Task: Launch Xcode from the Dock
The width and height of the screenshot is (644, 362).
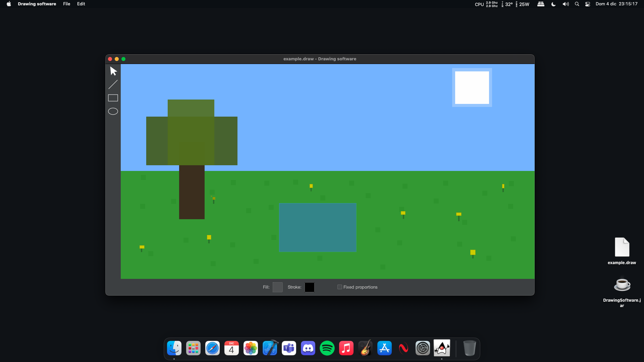Action: coord(270,348)
